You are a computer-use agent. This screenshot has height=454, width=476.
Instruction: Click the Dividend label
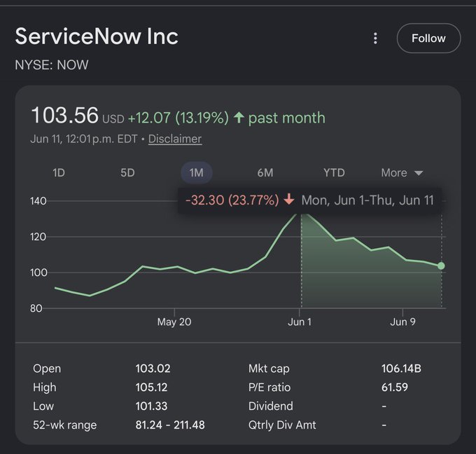tap(271, 406)
